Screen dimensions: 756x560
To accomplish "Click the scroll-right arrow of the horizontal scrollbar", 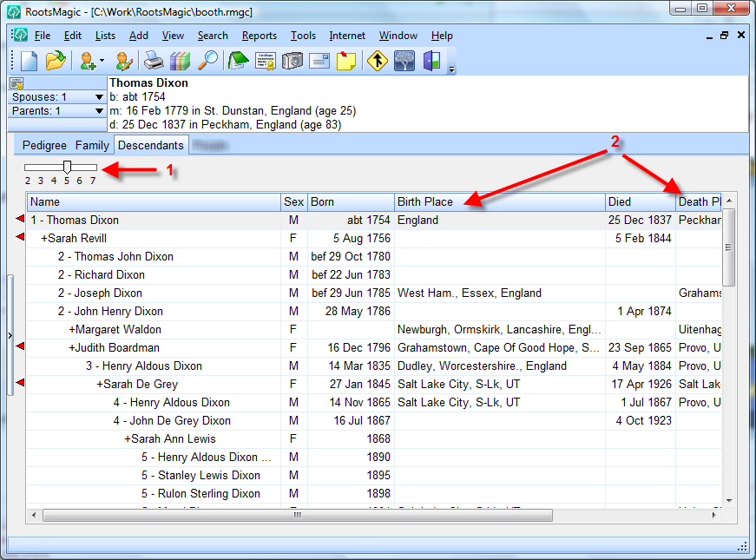I will click(714, 515).
